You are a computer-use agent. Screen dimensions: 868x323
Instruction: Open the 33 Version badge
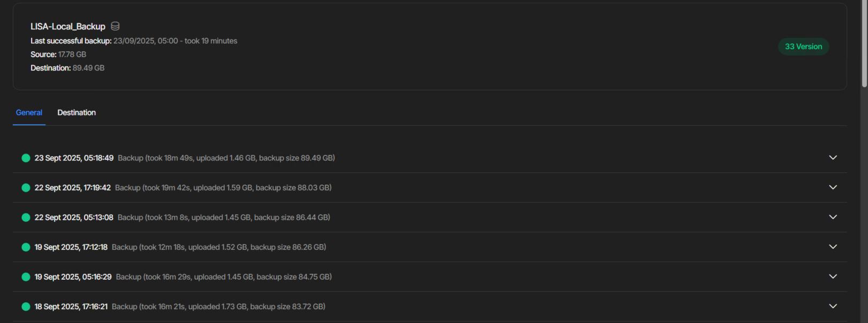[x=803, y=47]
